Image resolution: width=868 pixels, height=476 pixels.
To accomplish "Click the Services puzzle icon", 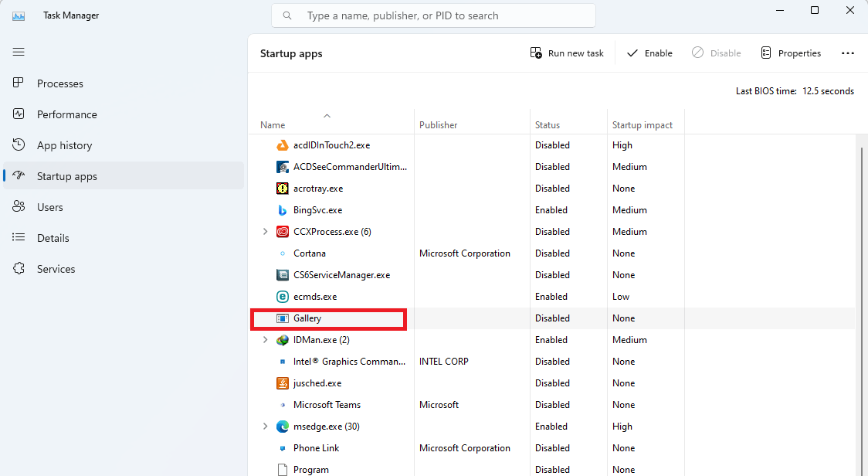I will 19,268.
